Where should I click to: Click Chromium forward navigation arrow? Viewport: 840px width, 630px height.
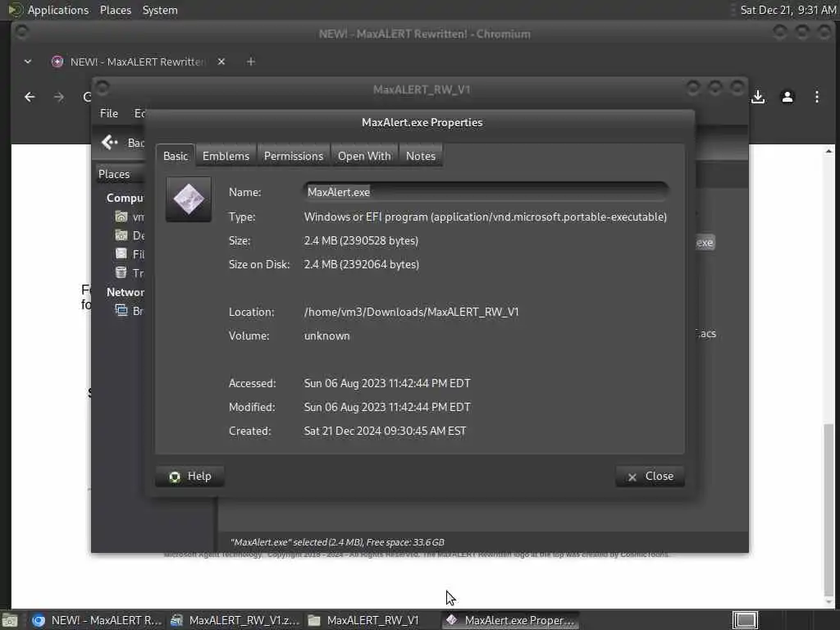point(59,97)
